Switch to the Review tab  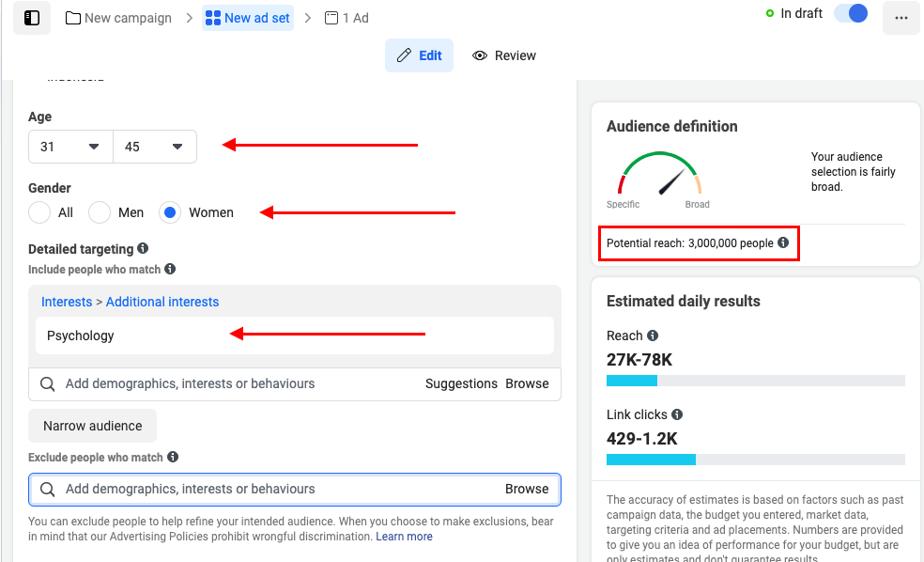504,55
